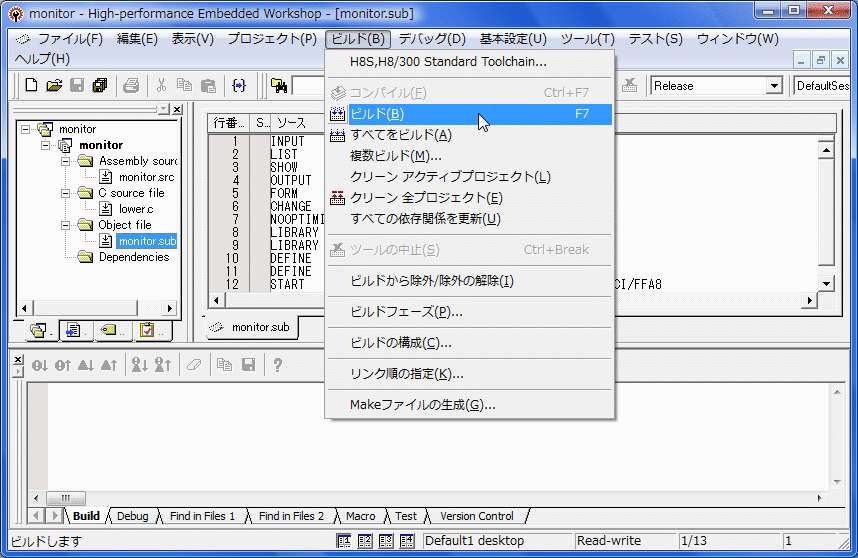The width and height of the screenshot is (858, 558).
Task: Click the Copy toolbar icon
Action: (x=184, y=85)
